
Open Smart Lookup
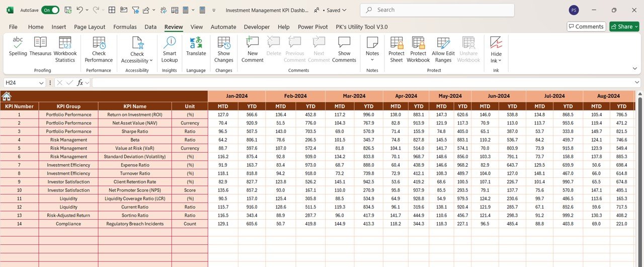tap(170, 50)
